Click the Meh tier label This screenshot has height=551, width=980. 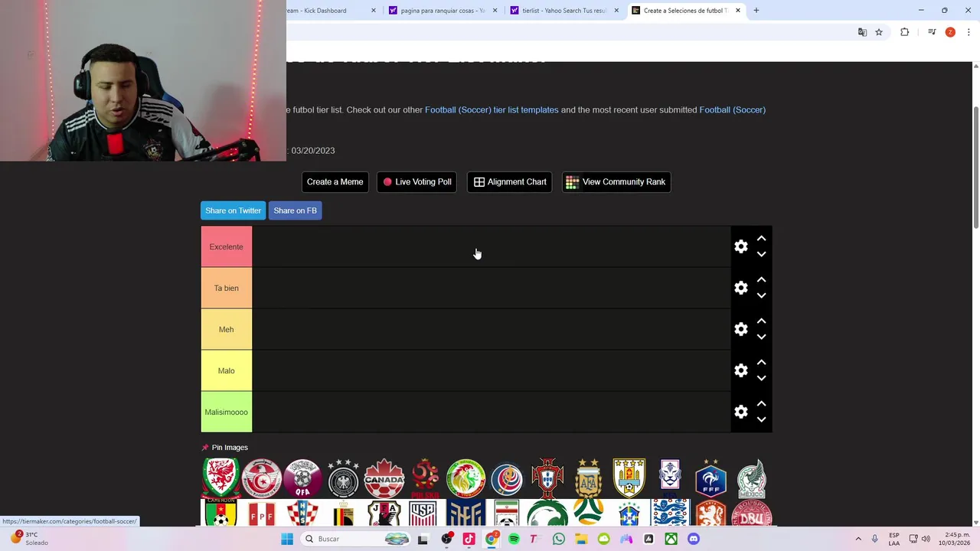(x=226, y=329)
